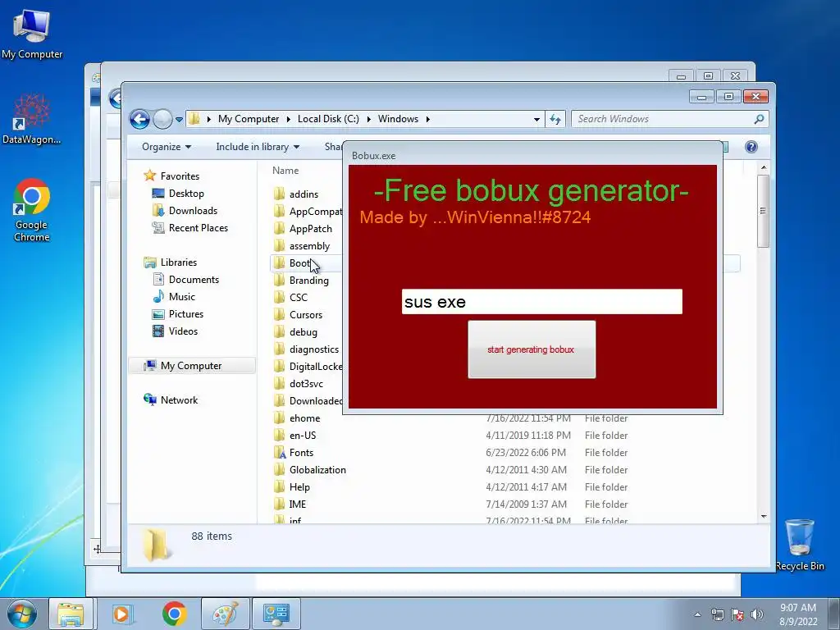Expand arrow after Windows in breadcrumb
This screenshot has width=840, height=630.
pyautogui.click(x=428, y=119)
